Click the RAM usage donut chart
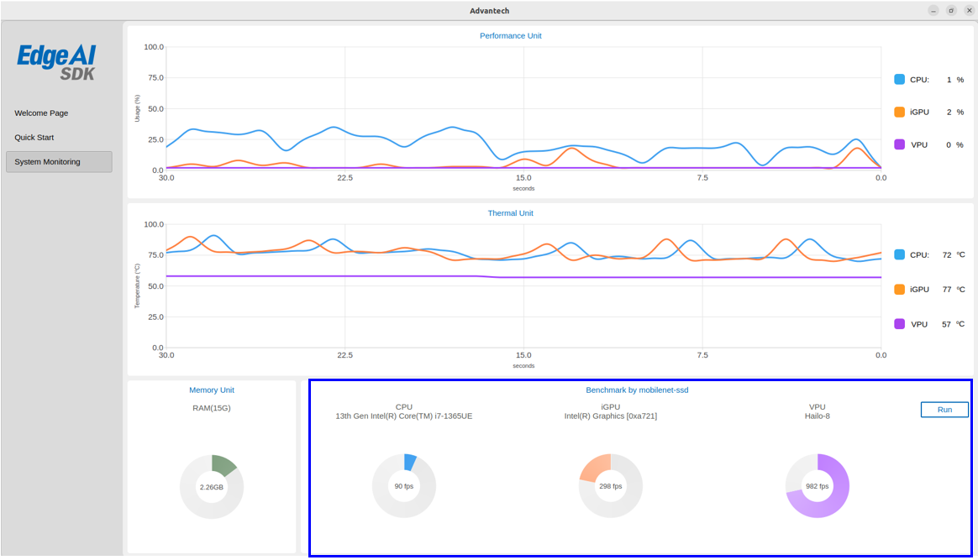 [x=212, y=487]
